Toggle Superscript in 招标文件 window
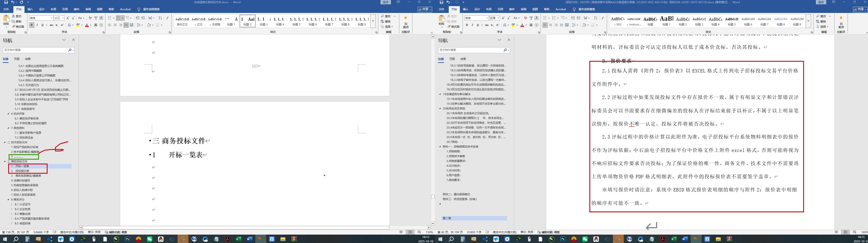This screenshot has height=243, width=868. coord(497,25)
